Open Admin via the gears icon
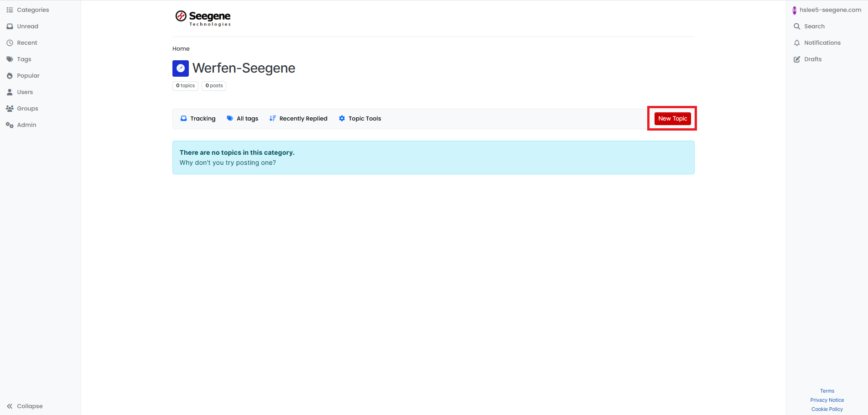 pos(10,125)
